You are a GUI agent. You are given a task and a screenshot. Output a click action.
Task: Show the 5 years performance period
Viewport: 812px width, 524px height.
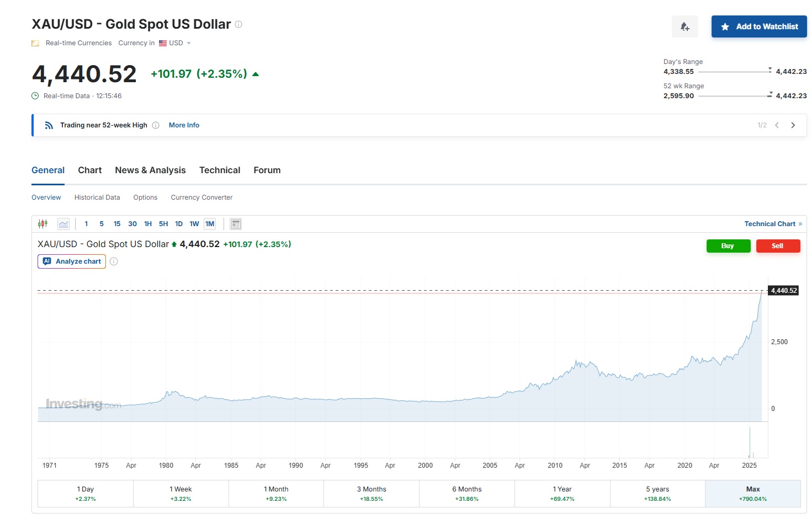657,494
